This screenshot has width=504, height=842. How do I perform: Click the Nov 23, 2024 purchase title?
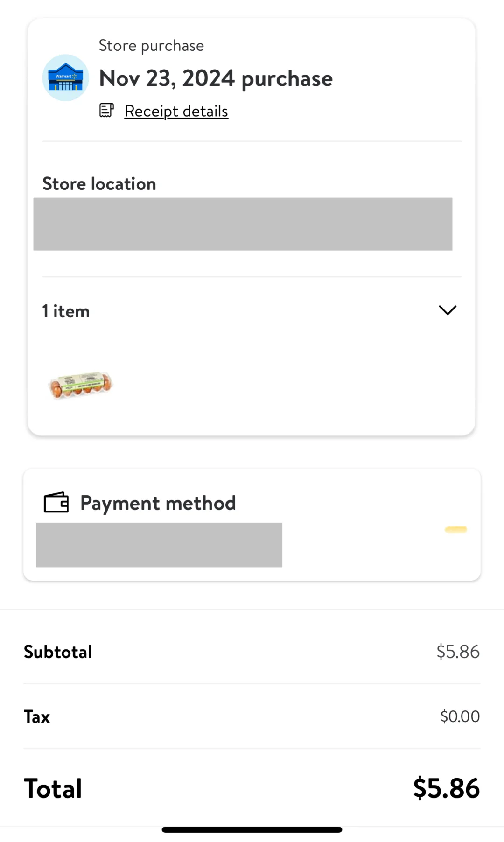point(216,78)
